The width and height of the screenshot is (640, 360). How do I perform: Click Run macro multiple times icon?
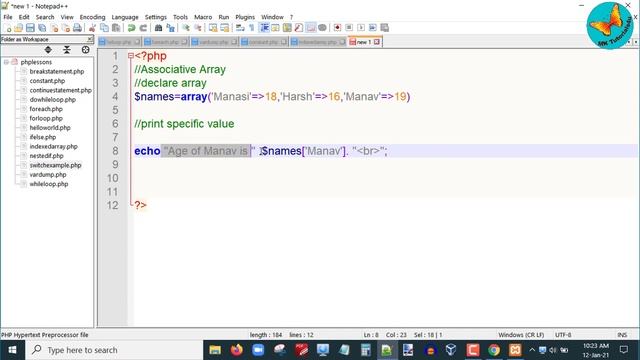(373, 28)
